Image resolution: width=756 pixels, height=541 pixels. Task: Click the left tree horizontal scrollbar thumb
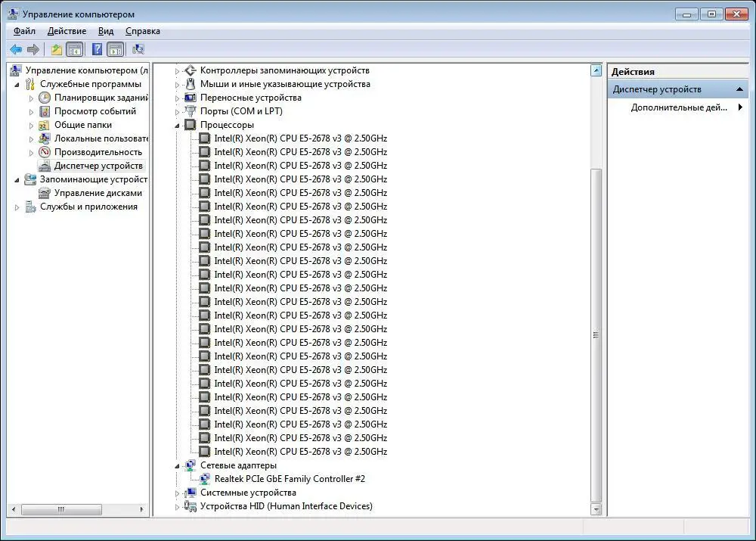pyautogui.click(x=61, y=509)
